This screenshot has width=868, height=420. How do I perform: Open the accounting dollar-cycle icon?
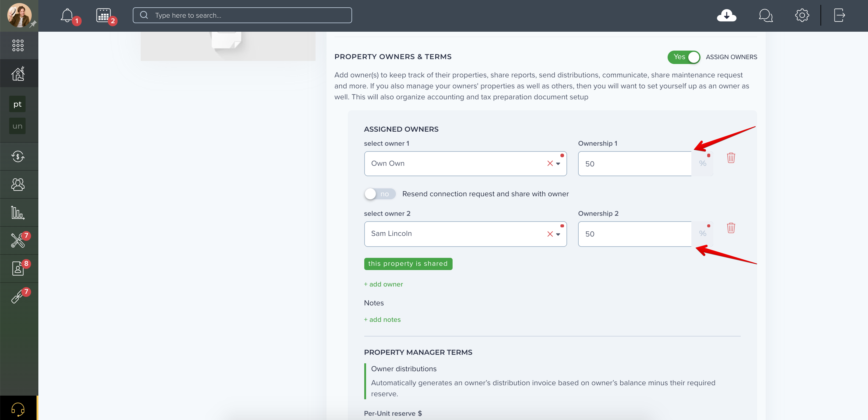pyautogui.click(x=18, y=156)
